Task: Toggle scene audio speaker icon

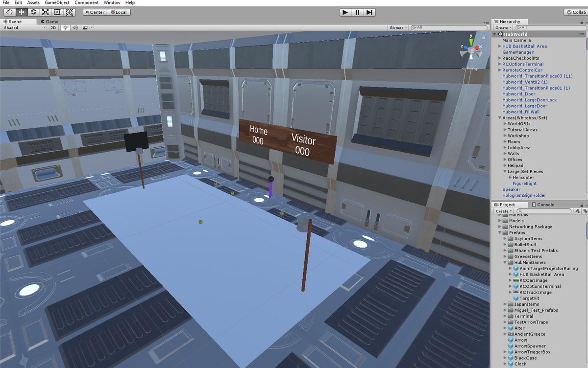Action: coord(75,28)
